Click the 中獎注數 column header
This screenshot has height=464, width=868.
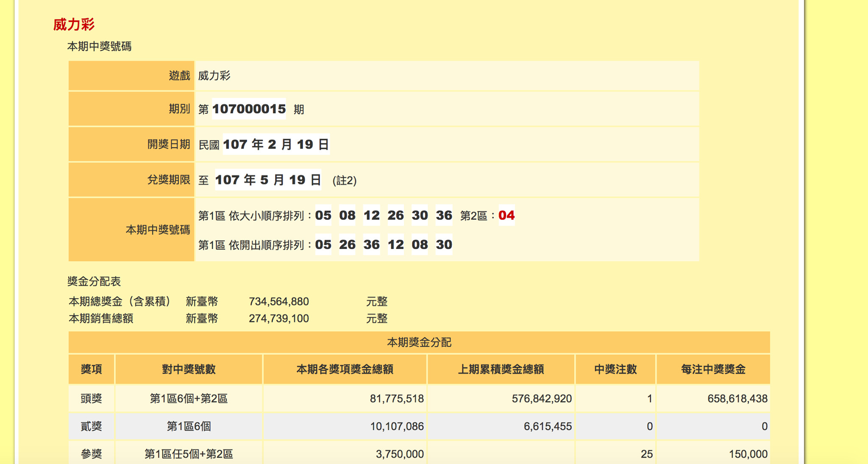pos(615,369)
